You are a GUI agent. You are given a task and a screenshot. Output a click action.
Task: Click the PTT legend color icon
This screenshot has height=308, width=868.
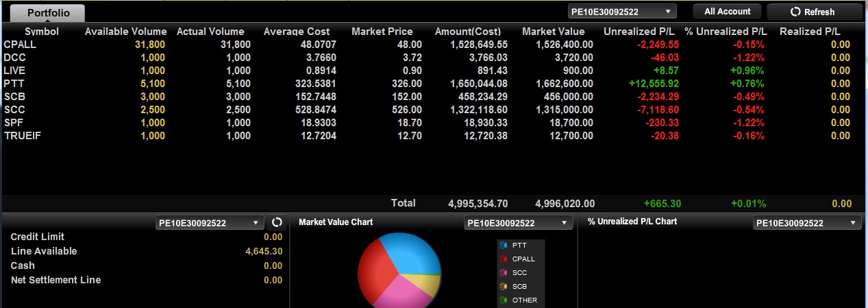(x=504, y=245)
